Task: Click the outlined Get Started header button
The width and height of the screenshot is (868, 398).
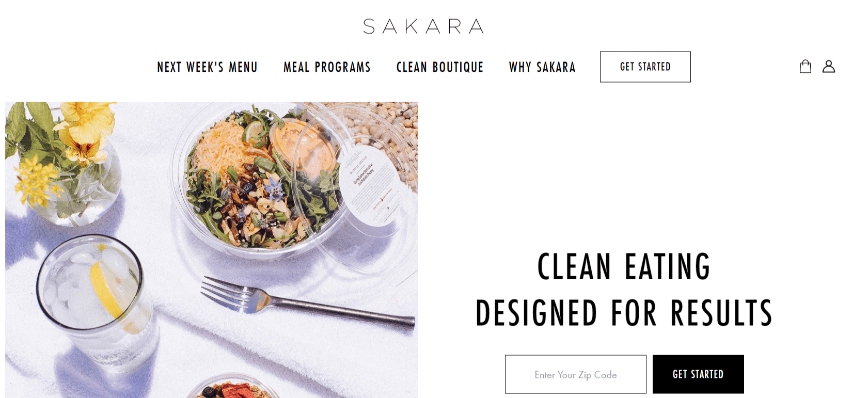Action: [x=645, y=67]
